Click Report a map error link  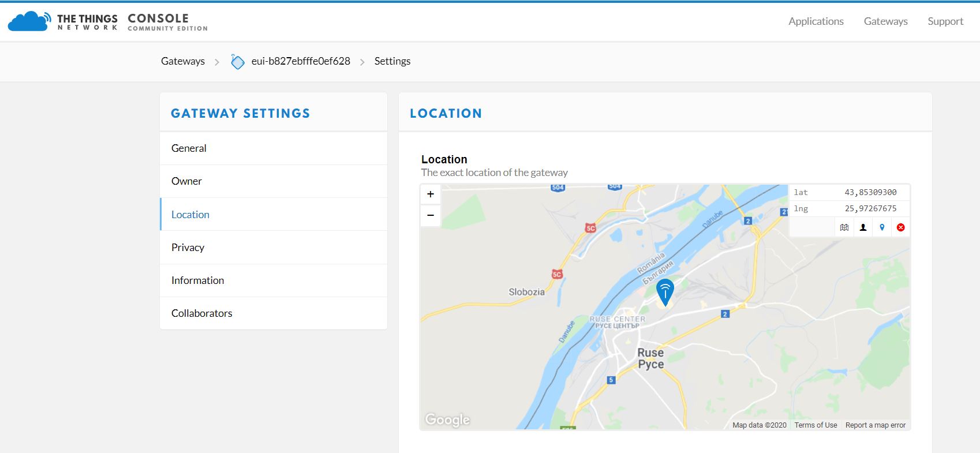coord(875,425)
